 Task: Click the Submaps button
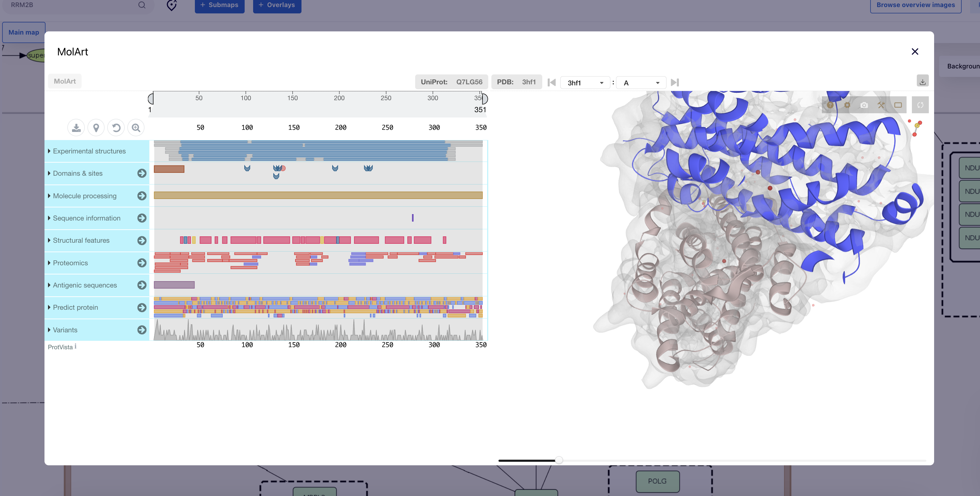(220, 5)
